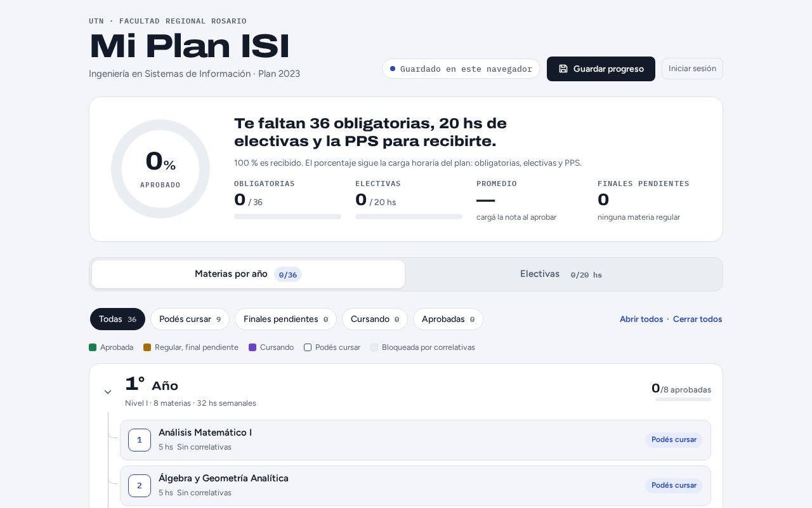The height and width of the screenshot is (508, 812).
Task: Click the Finales pendientes stat value
Action: (603, 200)
